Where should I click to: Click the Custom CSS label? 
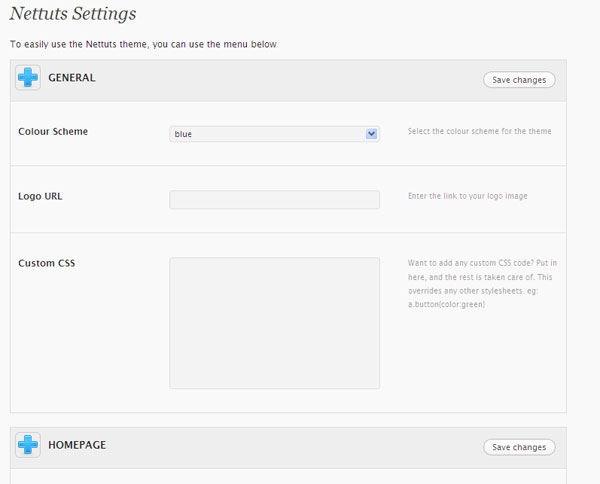pos(47,263)
